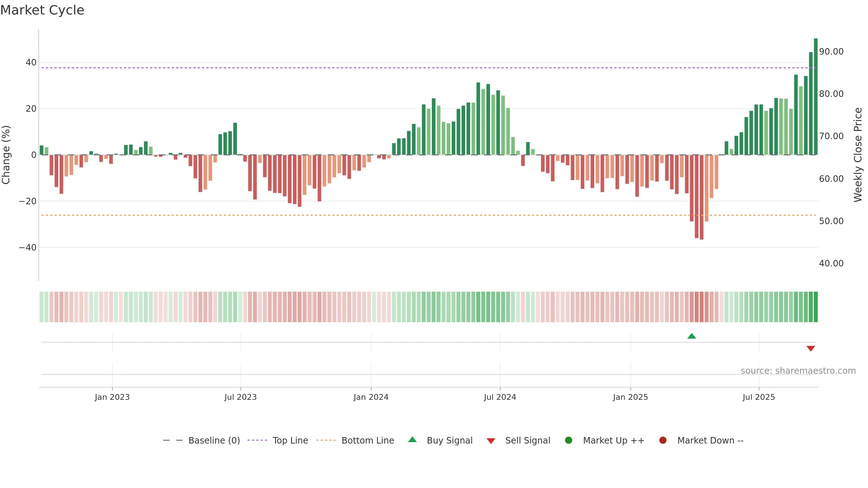Click the 'Jul 2023' axis label
This screenshot has width=868, height=488.
coord(241,397)
